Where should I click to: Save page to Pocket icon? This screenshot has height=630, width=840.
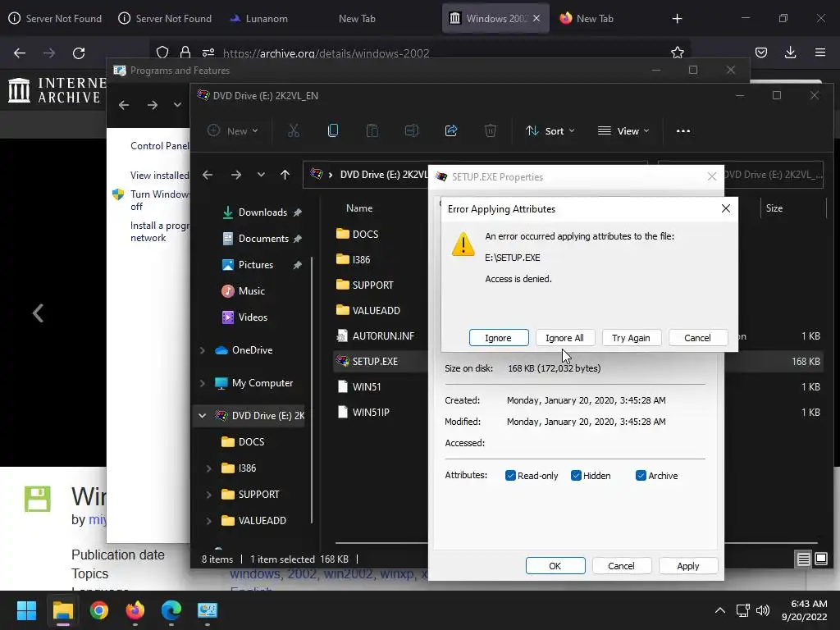pyautogui.click(x=760, y=52)
